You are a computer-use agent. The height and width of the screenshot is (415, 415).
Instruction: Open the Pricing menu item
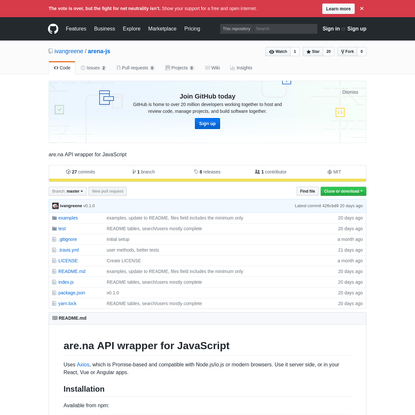(x=192, y=29)
